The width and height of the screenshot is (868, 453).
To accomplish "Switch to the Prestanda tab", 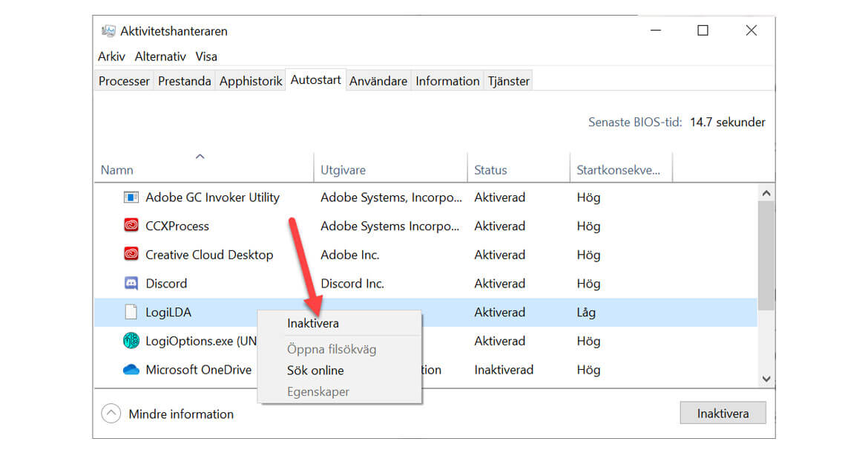I will pos(184,81).
